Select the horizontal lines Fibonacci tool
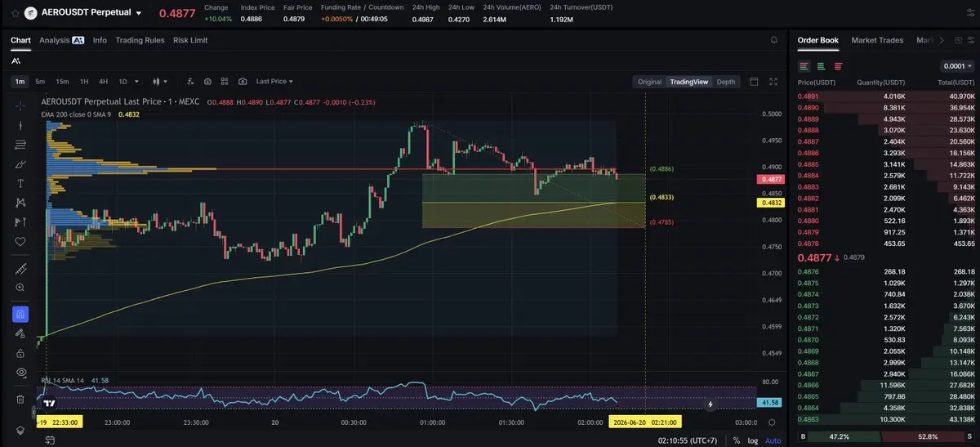980x447 pixels. 20,145
